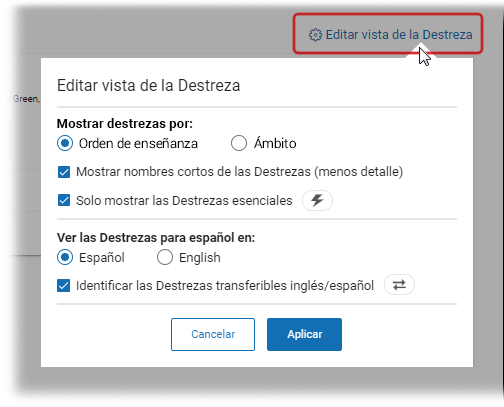Viewport: 504px width, 407px height.
Task: Click the Ver las Destrezas para español heading
Action: [x=156, y=238]
